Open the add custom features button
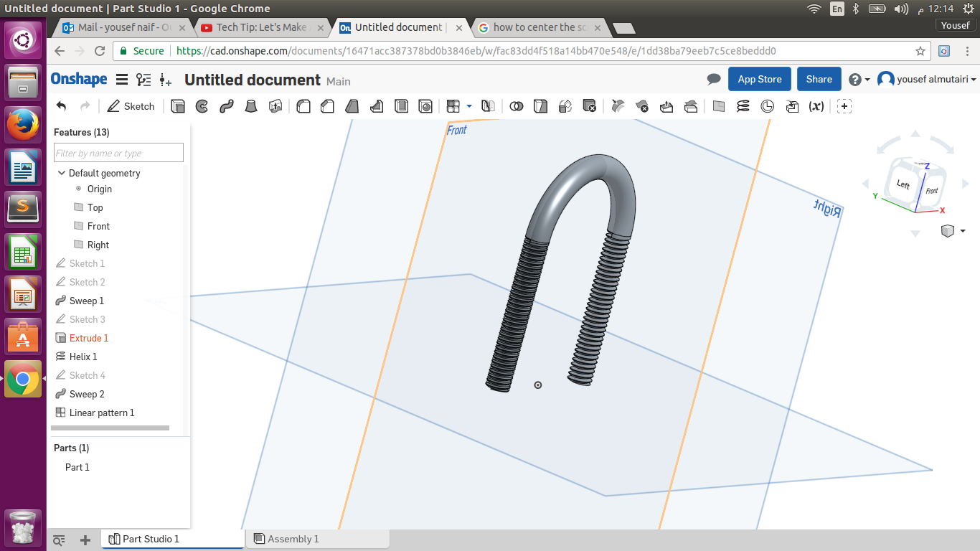The image size is (980, 551). [845, 106]
